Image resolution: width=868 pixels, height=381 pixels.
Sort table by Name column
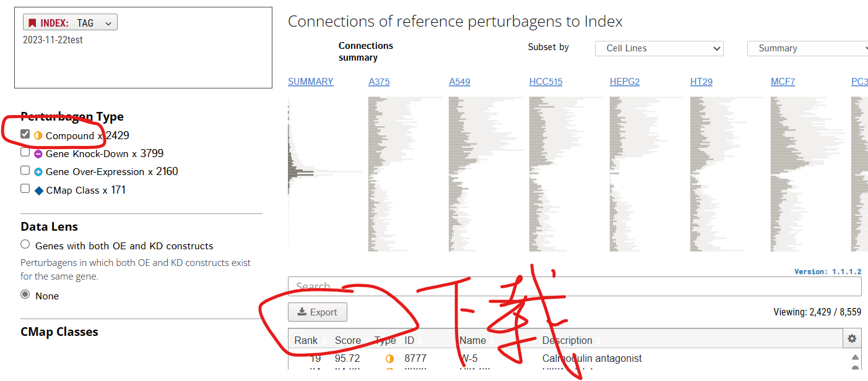pyautogui.click(x=473, y=340)
